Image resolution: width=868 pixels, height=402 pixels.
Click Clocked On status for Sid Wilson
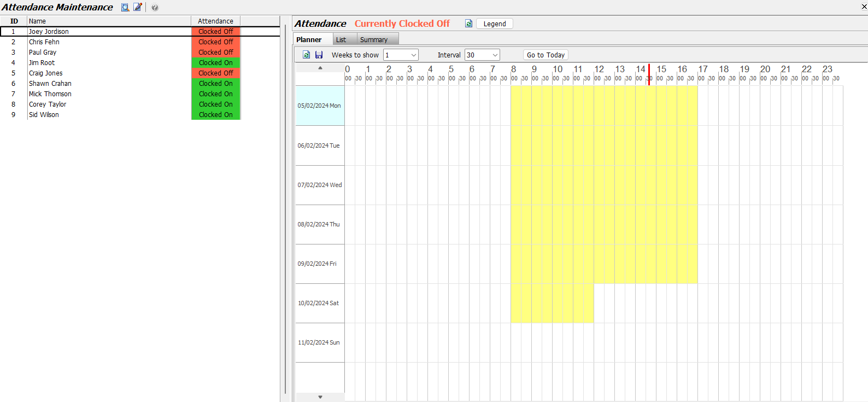click(x=216, y=114)
